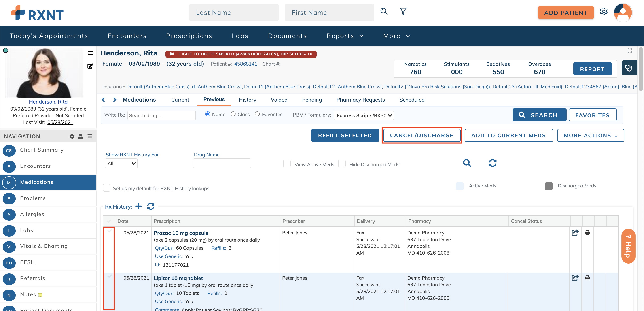Screen dimensions: 644x311
Task: Open Allergies in navigation
Action: (48, 214)
